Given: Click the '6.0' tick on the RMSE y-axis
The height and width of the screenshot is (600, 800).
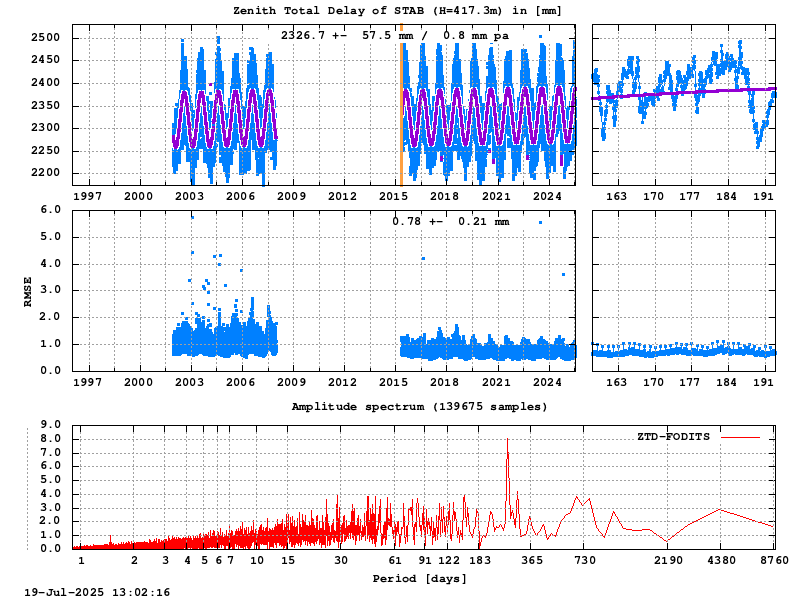Looking at the screenshot, I should (x=50, y=210).
